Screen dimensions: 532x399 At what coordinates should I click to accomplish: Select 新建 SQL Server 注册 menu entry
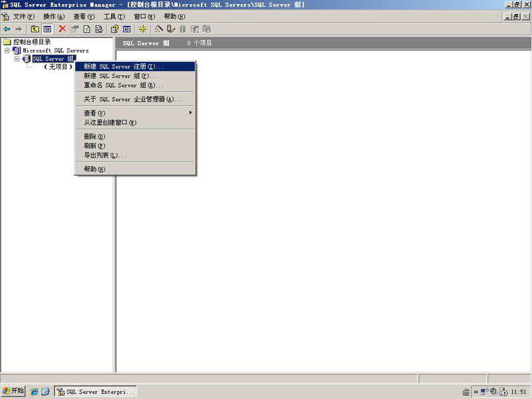click(124, 66)
